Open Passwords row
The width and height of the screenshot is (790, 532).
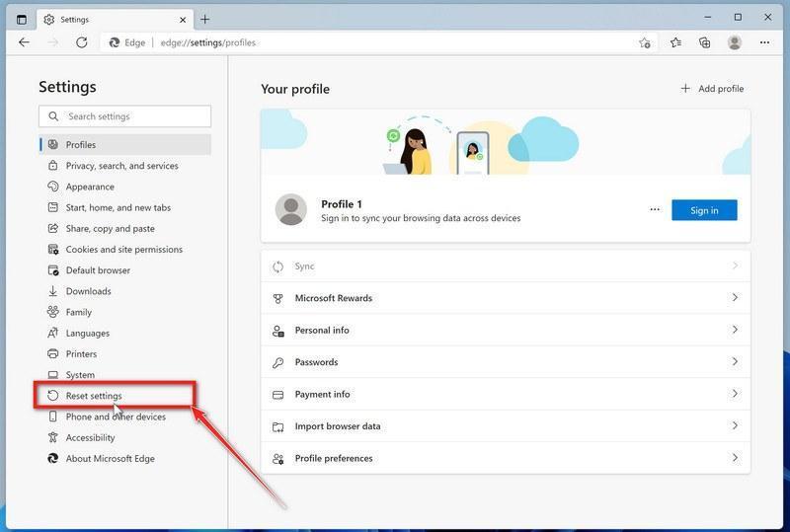506,362
